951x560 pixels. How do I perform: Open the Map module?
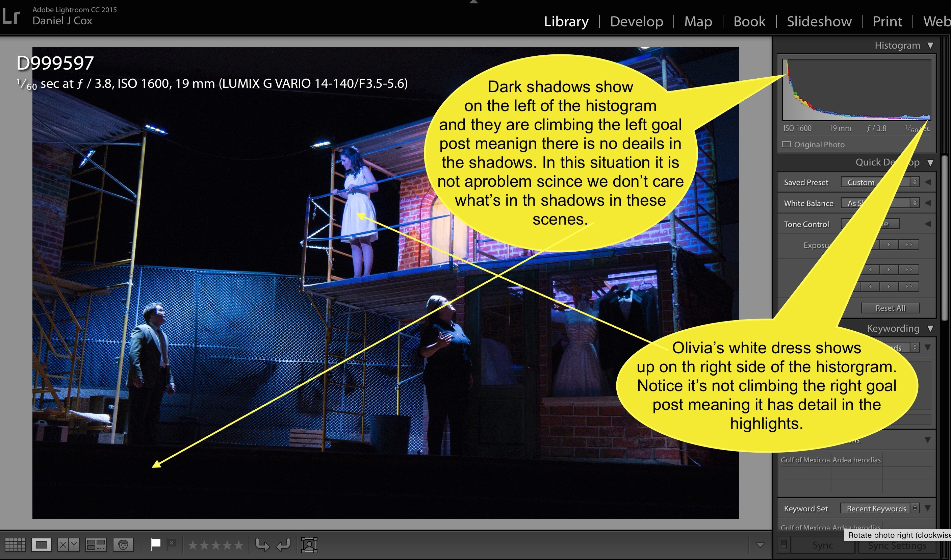[x=698, y=22]
